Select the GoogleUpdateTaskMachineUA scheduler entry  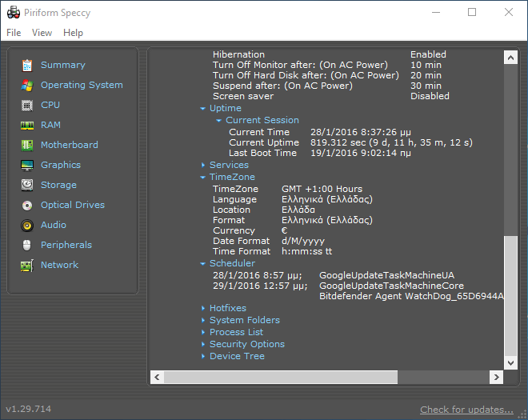(334, 275)
